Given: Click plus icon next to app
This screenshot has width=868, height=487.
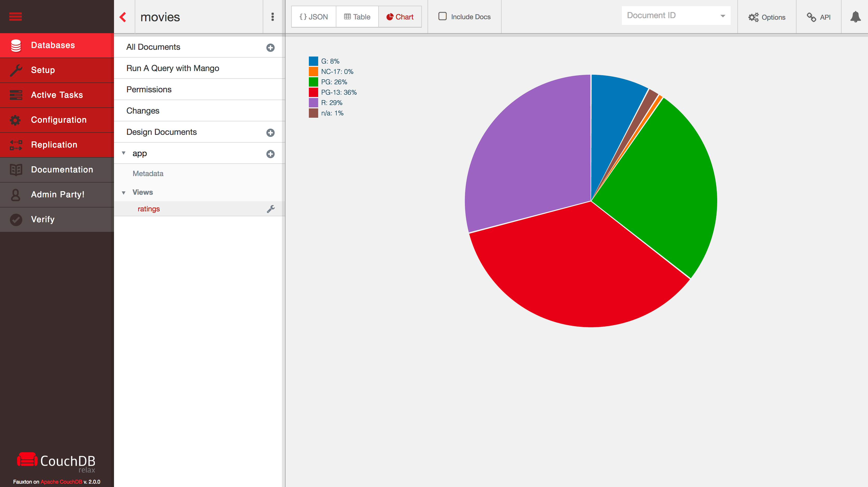Looking at the screenshot, I should (270, 154).
